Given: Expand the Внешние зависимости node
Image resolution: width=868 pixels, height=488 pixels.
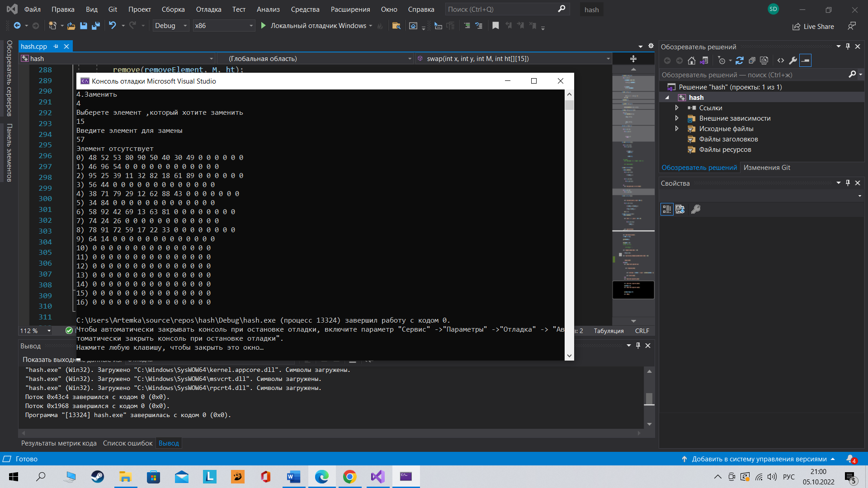Looking at the screenshot, I should point(677,118).
